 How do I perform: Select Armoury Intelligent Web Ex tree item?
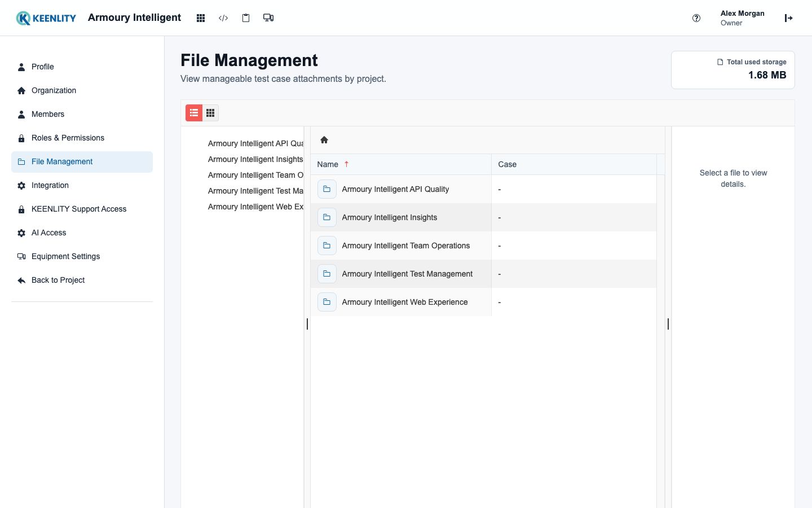click(255, 207)
